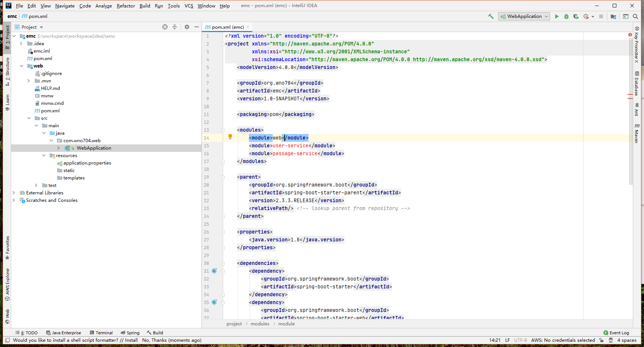Run WebApplication with the green play icon
This screenshot has height=347, width=644.
pyautogui.click(x=557, y=16)
